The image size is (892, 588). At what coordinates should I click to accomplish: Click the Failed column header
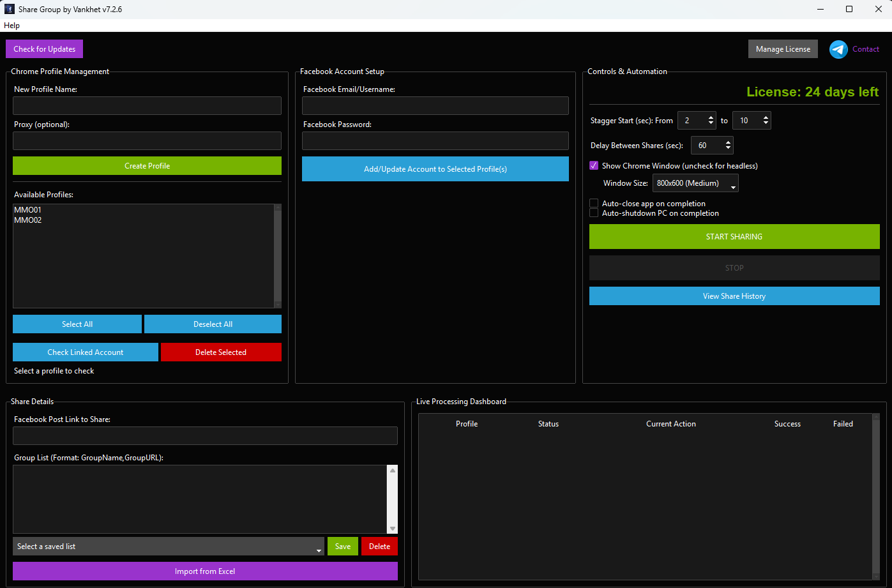click(x=843, y=424)
